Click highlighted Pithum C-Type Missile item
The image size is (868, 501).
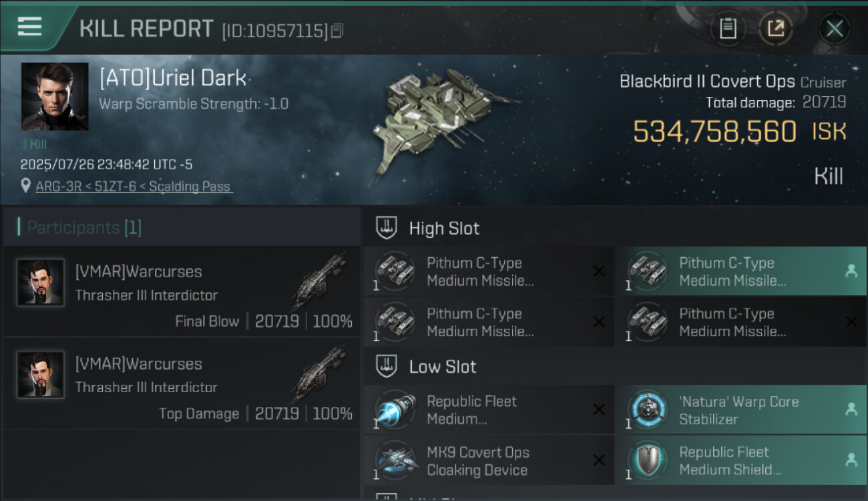(x=740, y=272)
